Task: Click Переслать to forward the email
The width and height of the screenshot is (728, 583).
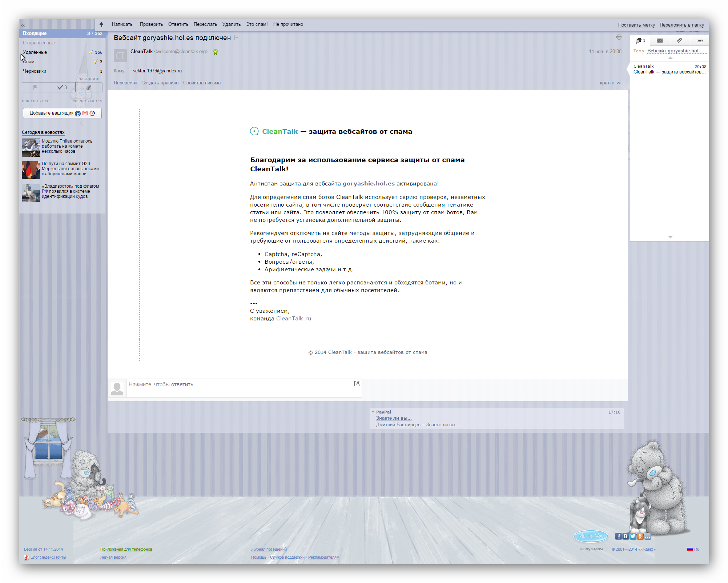Action: 205,24
